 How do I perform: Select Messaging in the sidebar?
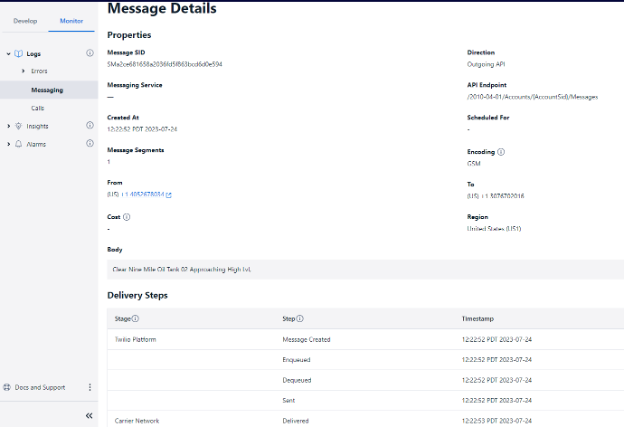[47, 90]
